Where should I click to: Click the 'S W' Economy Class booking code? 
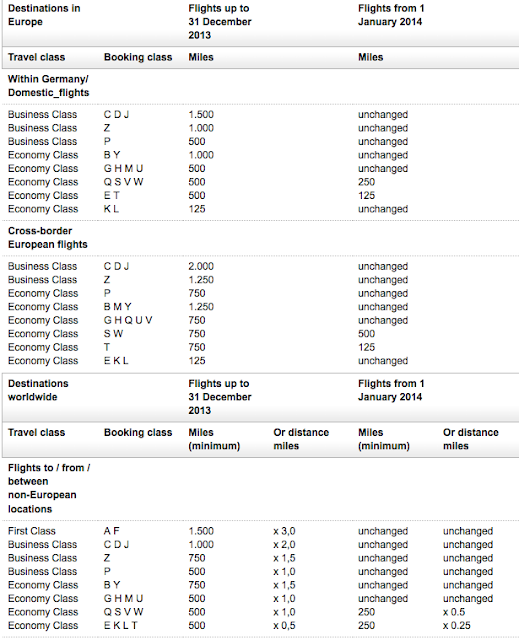[113, 334]
